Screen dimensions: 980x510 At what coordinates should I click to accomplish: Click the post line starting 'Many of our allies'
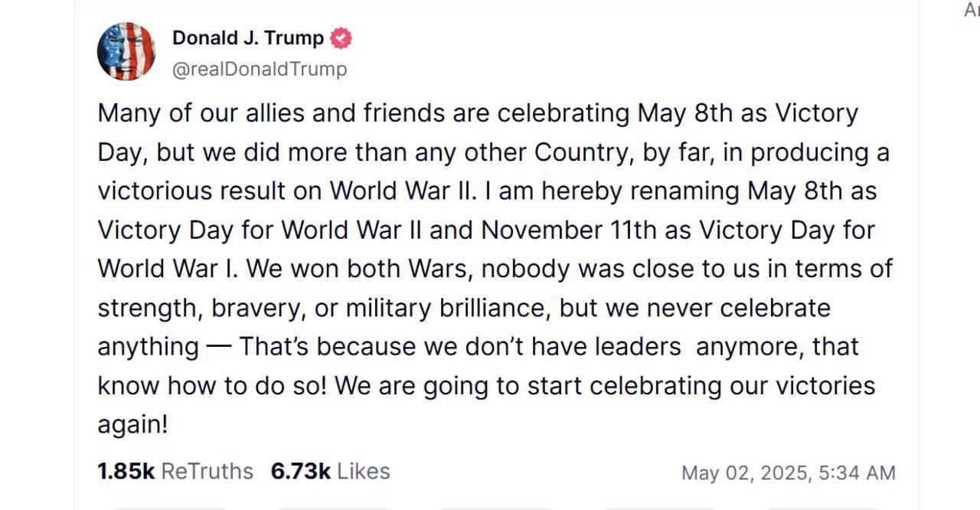click(478, 113)
